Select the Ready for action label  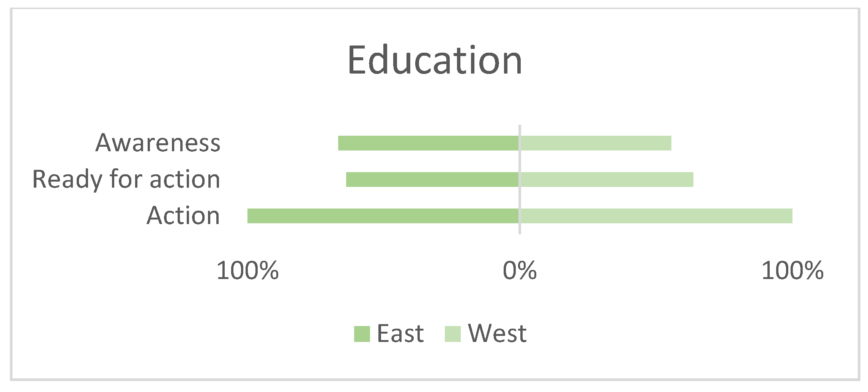click(126, 179)
